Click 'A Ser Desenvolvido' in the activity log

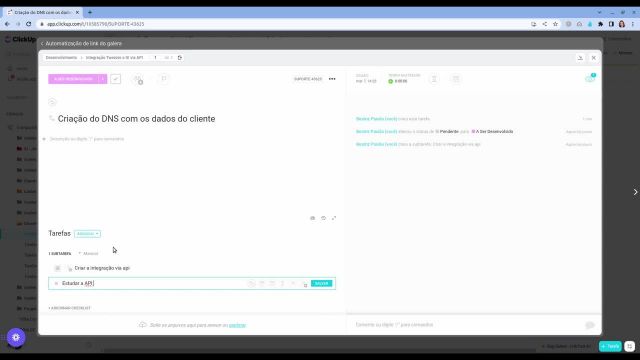tap(494, 131)
